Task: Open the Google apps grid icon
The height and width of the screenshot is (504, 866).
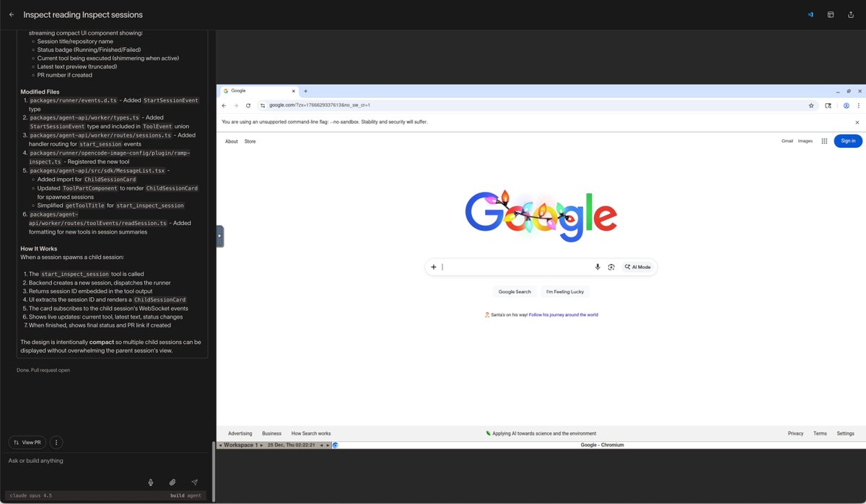Action: pos(824,141)
